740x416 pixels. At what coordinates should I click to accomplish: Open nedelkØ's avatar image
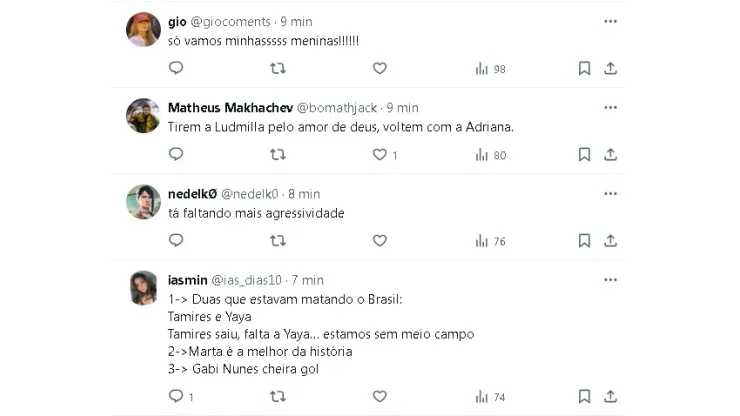pyautogui.click(x=143, y=202)
